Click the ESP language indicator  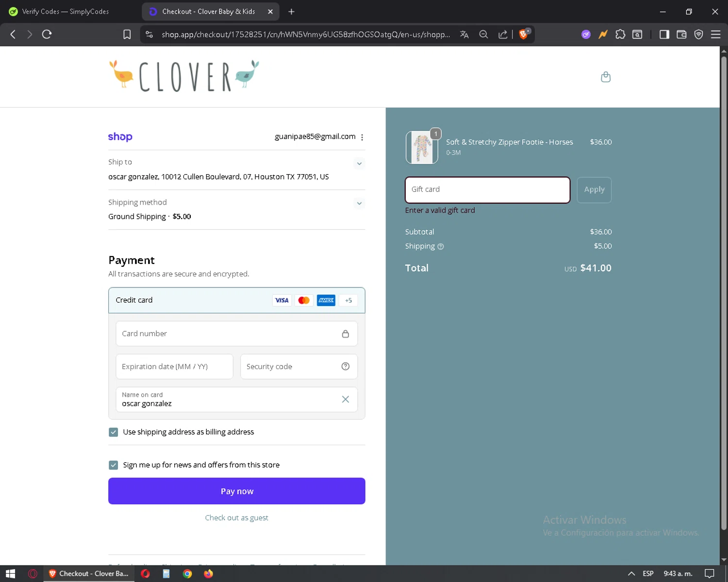point(648,574)
